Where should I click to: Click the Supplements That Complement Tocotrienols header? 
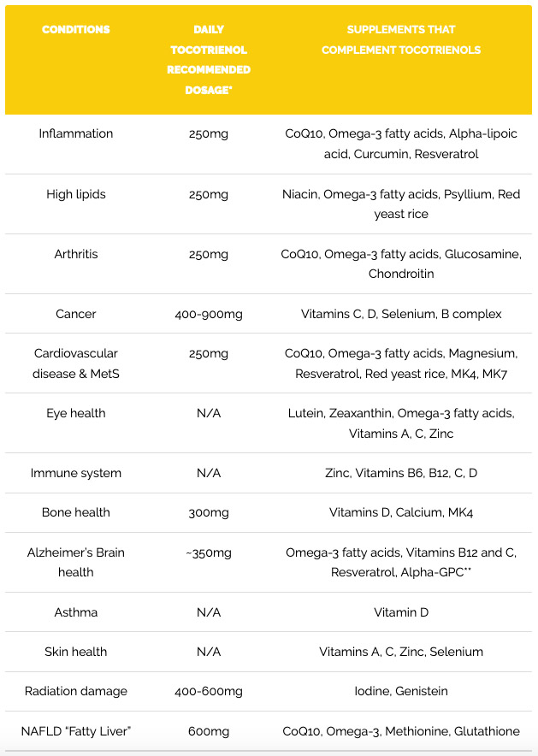click(401, 40)
